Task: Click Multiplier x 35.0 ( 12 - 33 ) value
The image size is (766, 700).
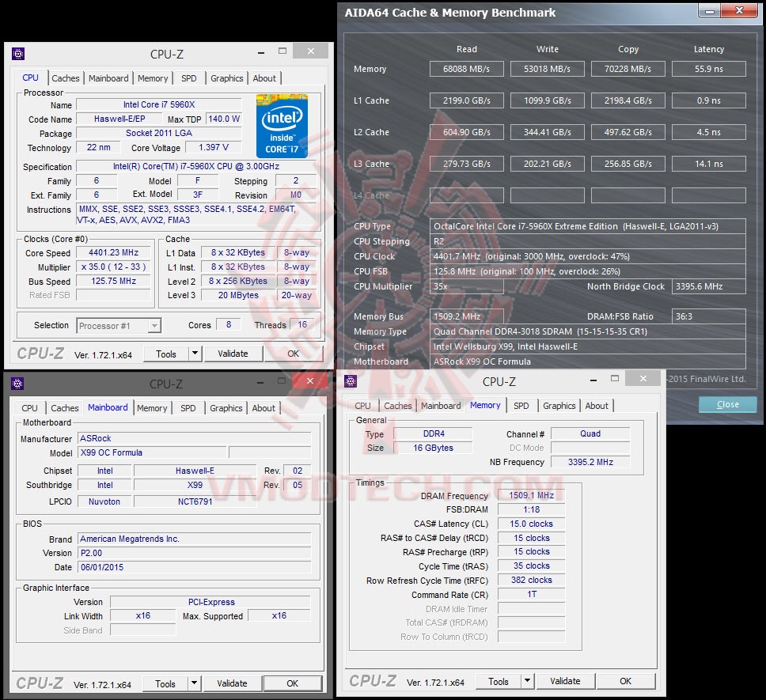Action: pos(113,267)
